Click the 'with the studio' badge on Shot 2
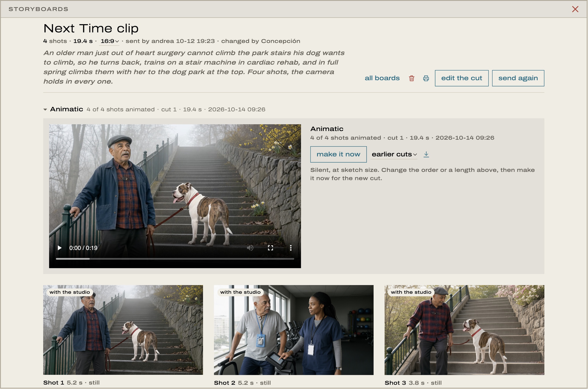 pyautogui.click(x=240, y=292)
